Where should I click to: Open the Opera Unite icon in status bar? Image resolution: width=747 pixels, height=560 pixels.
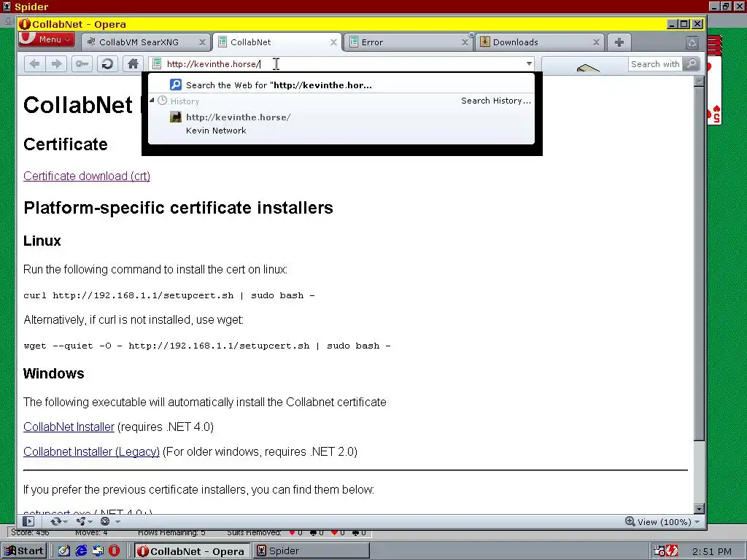pos(80,521)
